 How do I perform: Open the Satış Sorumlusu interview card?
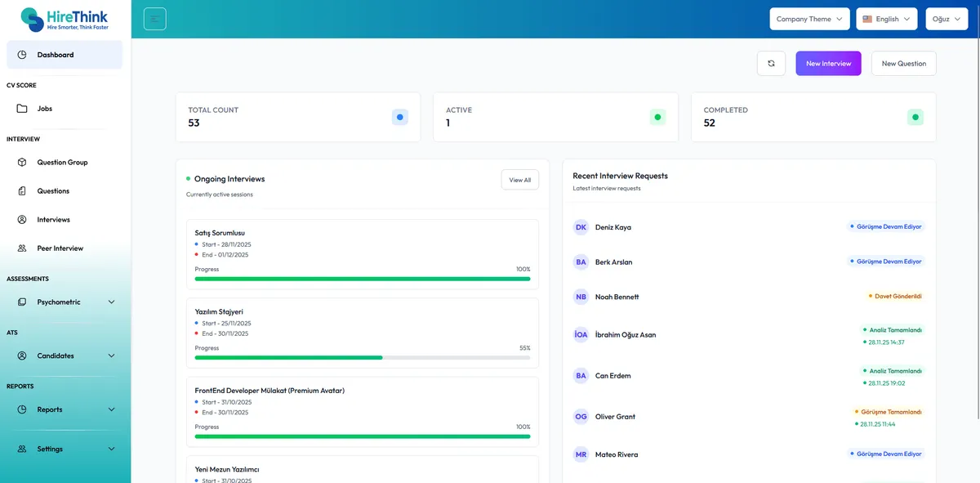point(363,254)
